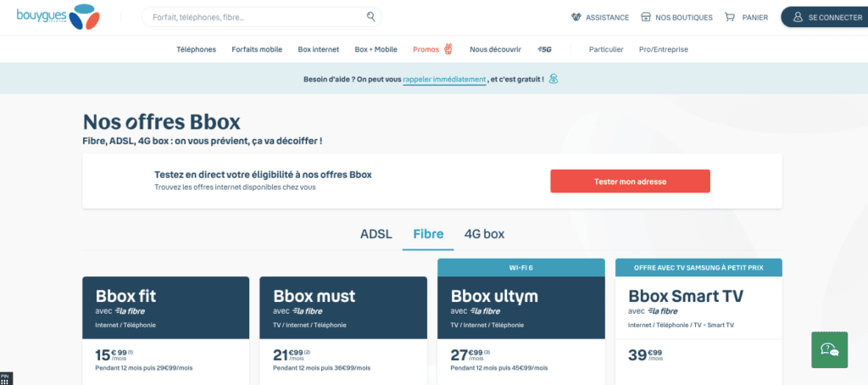
Task: Open the Téléphones menu
Action: (197, 49)
